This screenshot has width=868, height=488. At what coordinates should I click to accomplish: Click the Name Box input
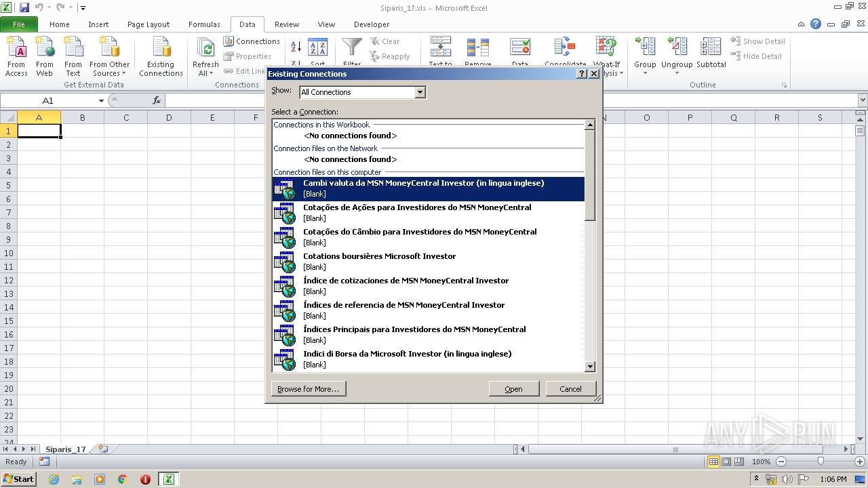click(49, 100)
